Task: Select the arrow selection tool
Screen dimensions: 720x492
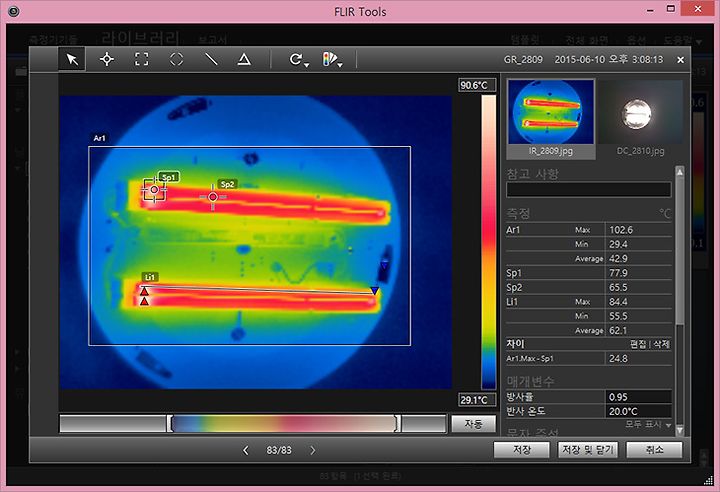Action: tap(72, 59)
